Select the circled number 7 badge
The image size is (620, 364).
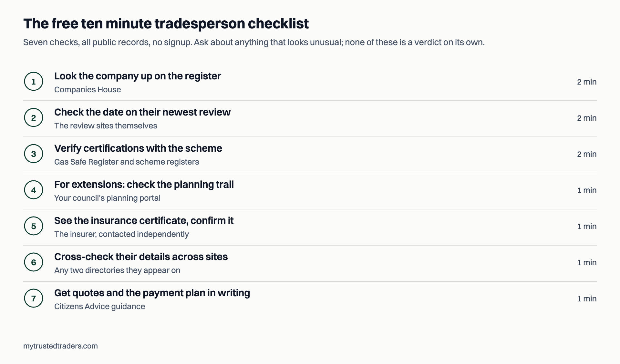click(x=34, y=298)
